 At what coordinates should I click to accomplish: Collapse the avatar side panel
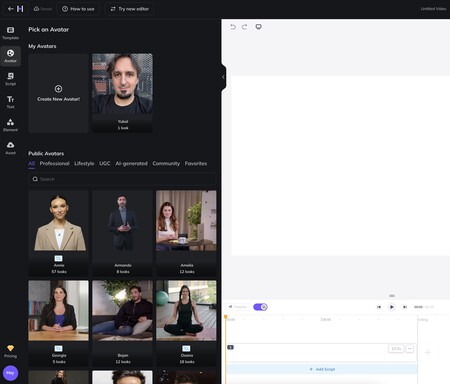[x=223, y=77]
